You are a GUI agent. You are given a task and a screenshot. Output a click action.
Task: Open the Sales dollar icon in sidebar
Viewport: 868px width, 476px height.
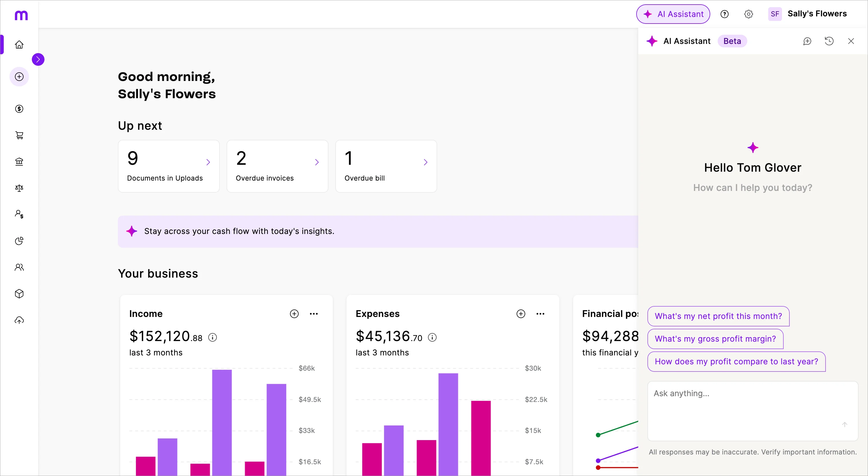click(x=19, y=109)
